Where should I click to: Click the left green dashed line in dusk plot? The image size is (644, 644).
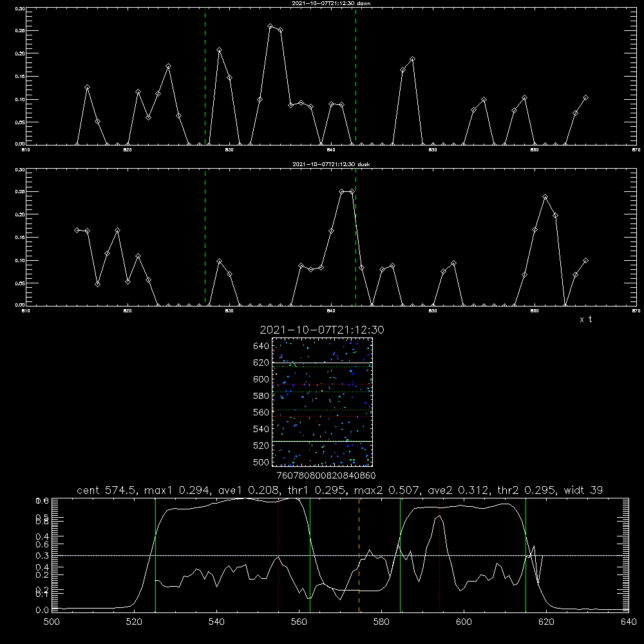pos(205,238)
